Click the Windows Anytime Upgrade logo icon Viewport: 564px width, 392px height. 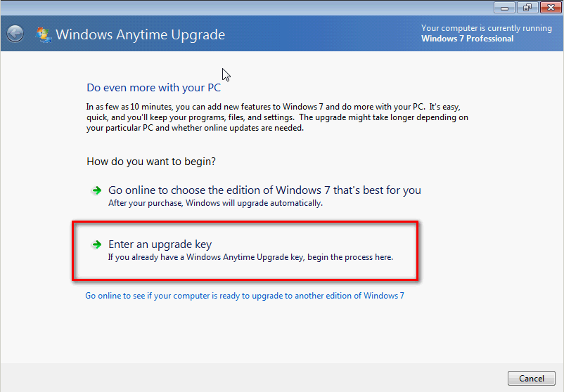(x=43, y=35)
